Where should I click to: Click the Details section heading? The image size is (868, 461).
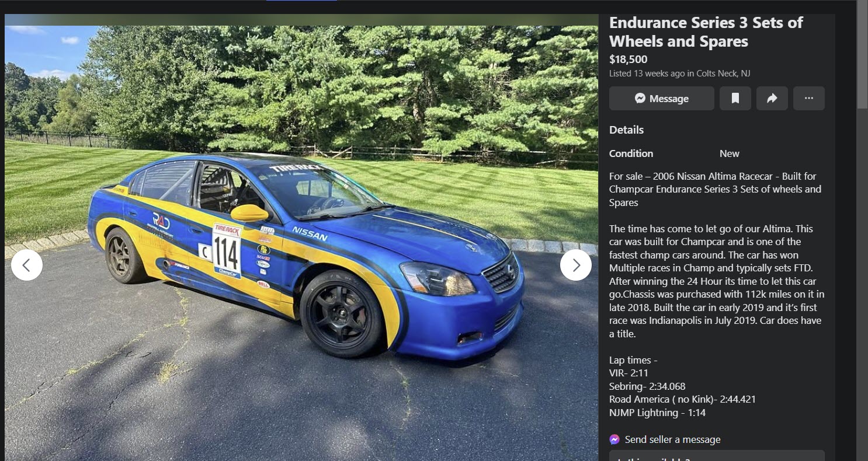(x=626, y=130)
